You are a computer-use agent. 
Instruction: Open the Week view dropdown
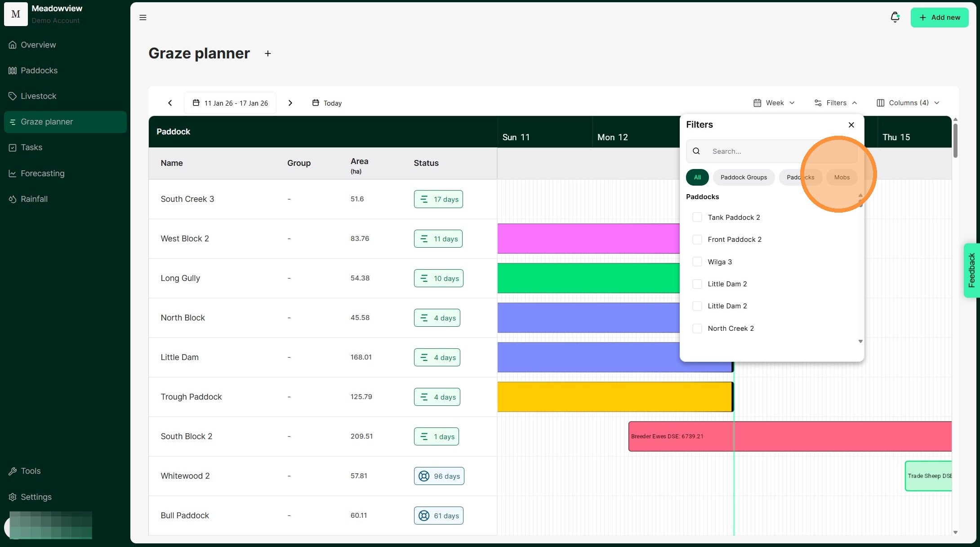point(774,103)
